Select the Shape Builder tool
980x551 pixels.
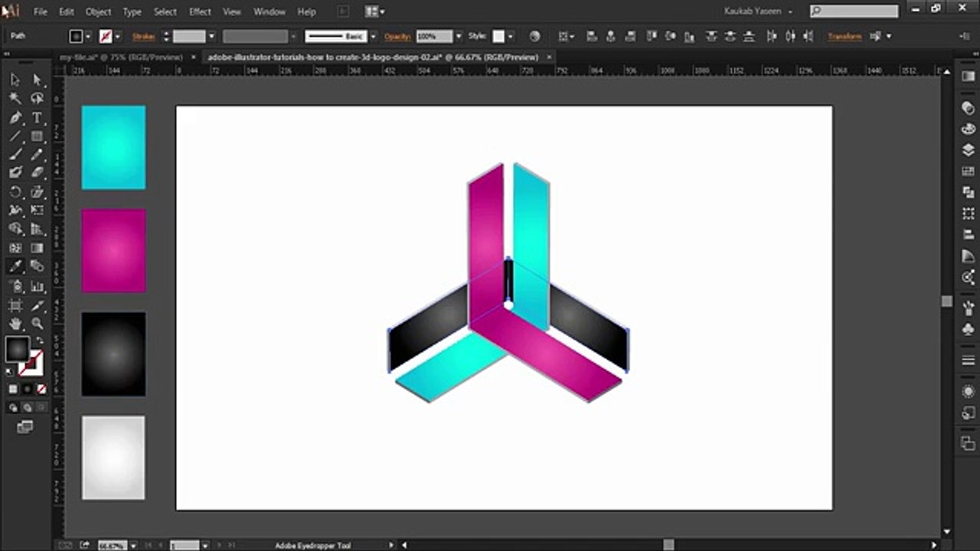click(15, 229)
